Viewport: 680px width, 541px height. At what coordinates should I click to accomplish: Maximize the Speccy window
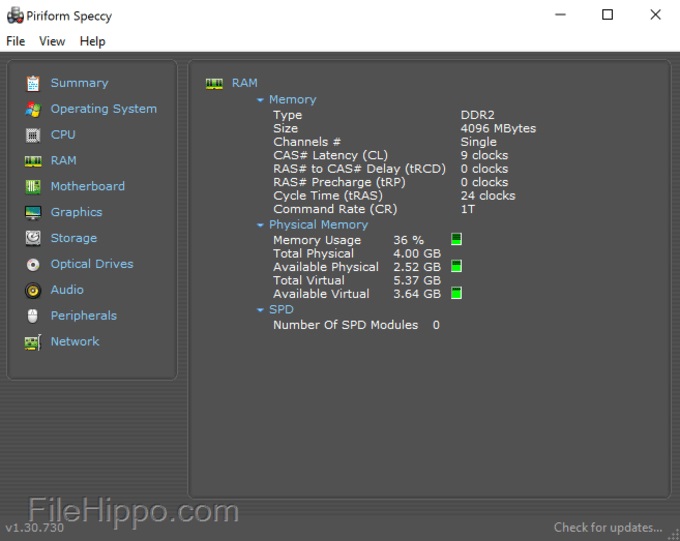click(x=607, y=15)
